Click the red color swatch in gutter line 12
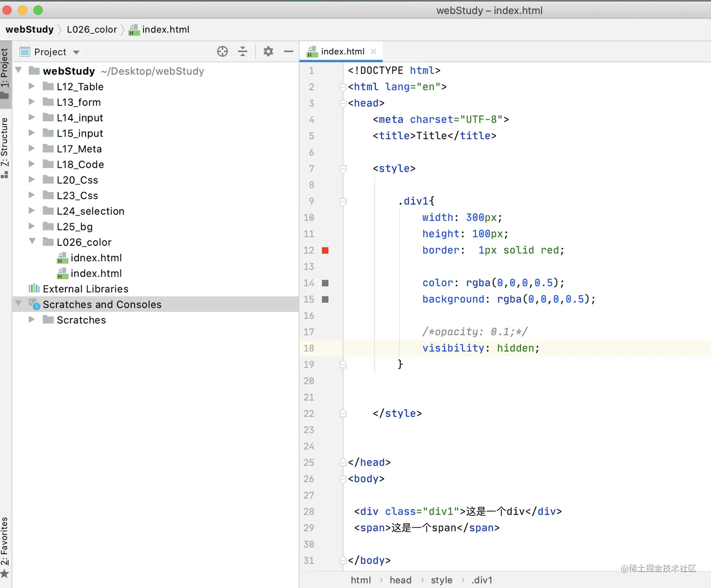 [x=325, y=251]
